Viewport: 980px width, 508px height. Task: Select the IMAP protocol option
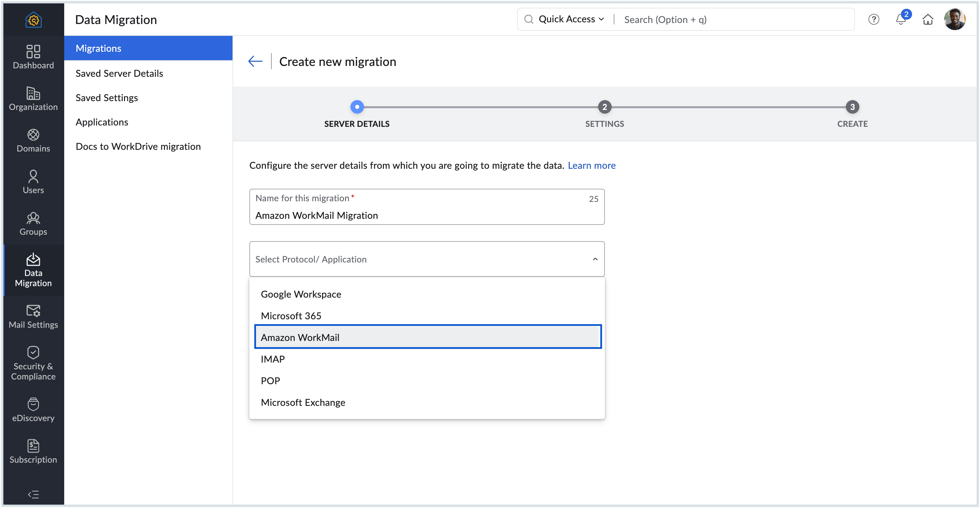pos(273,359)
